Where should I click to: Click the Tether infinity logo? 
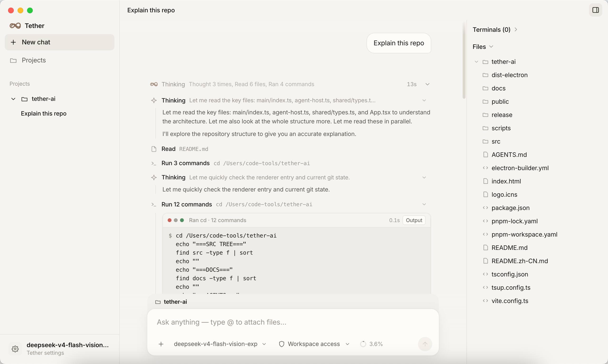15,26
